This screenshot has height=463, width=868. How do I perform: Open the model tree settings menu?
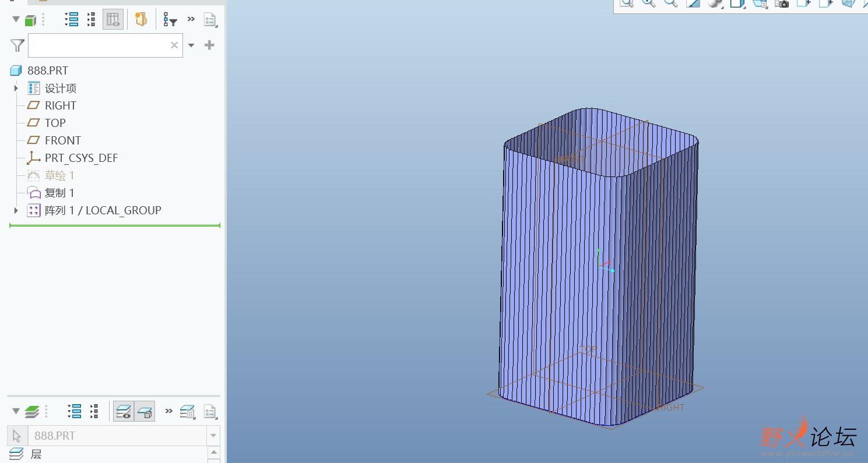click(x=210, y=20)
